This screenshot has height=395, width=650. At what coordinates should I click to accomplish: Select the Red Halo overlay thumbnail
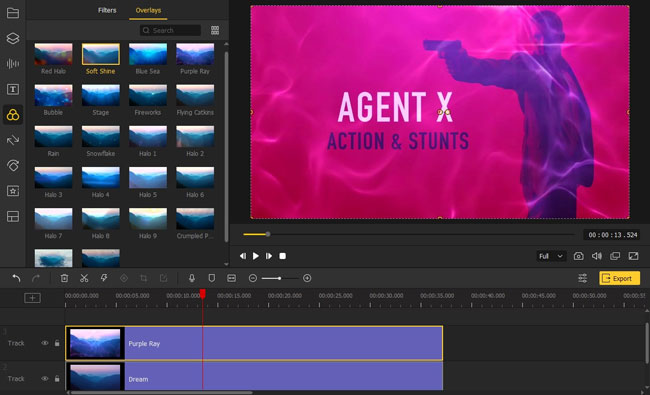pos(53,54)
